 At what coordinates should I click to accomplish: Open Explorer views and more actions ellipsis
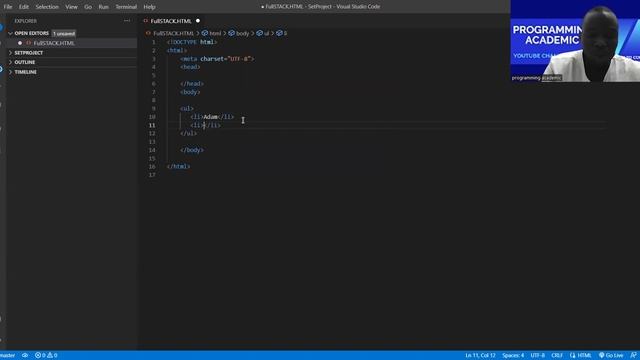pyautogui.click(x=127, y=21)
